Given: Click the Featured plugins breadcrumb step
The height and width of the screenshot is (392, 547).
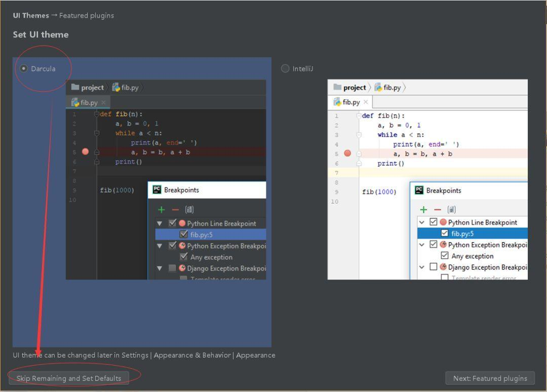Looking at the screenshot, I should coord(87,15).
